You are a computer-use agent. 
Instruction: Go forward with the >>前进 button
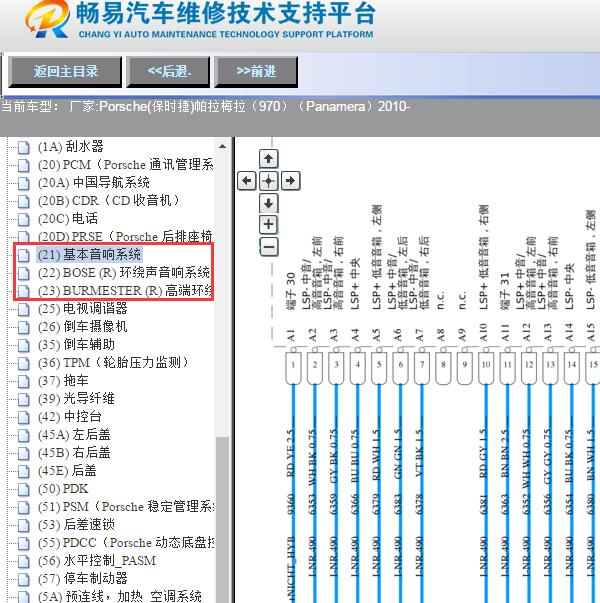tap(256, 72)
